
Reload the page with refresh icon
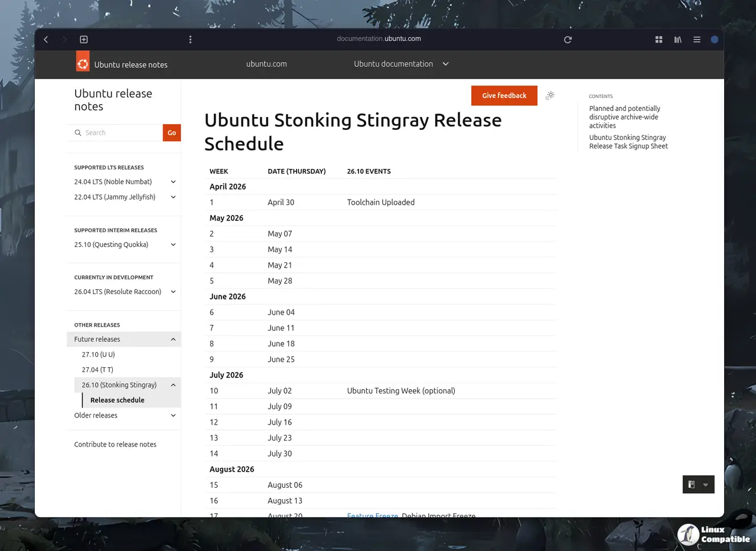568,40
